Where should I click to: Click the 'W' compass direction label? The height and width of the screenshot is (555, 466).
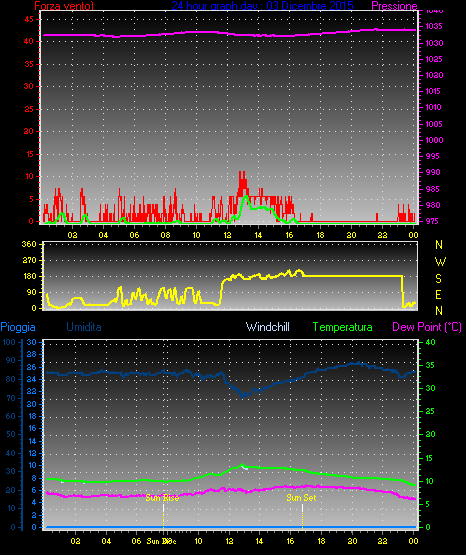pyautogui.click(x=440, y=262)
